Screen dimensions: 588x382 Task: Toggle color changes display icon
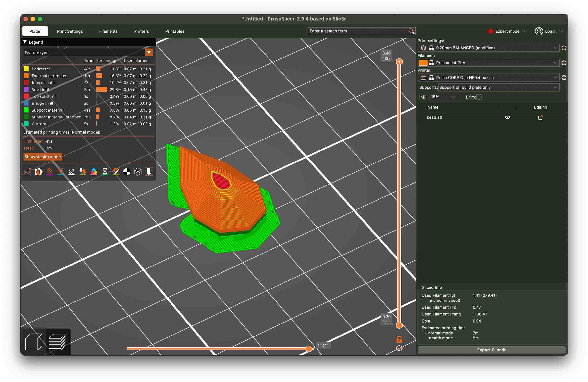click(x=94, y=172)
